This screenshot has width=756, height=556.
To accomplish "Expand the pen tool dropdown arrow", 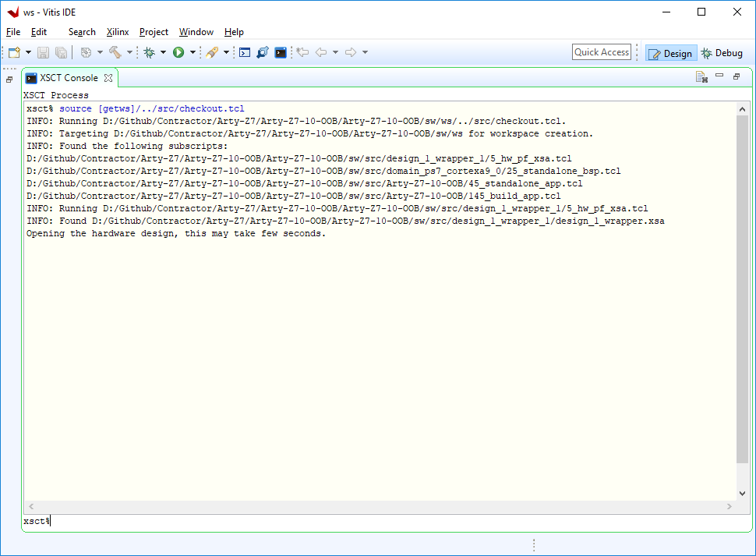I will pos(226,52).
